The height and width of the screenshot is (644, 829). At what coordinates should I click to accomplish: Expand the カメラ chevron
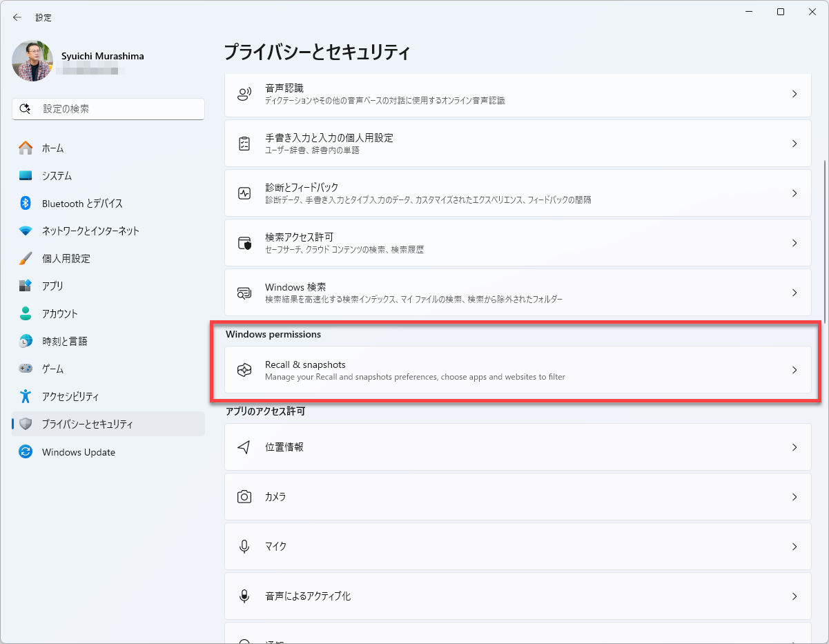[x=794, y=497]
